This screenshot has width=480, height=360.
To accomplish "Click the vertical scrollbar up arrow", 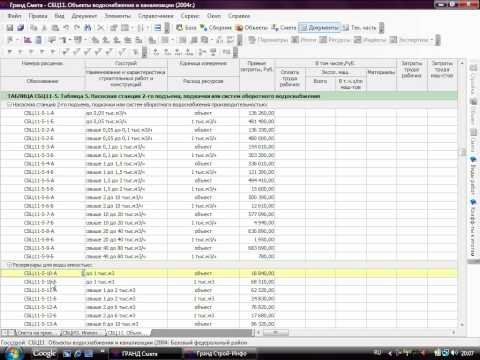I will (x=462, y=63).
